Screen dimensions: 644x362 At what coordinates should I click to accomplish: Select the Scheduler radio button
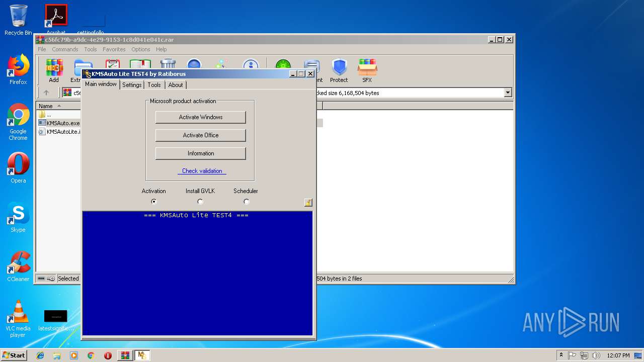pyautogui.click(x=246, y=202)
